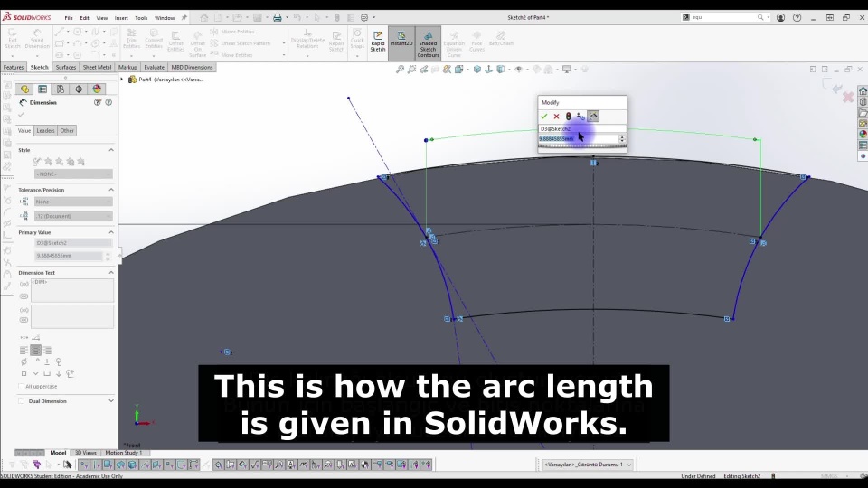Cancel with the red X in Modify dialog
868x488 pixels.
(556, 117)
